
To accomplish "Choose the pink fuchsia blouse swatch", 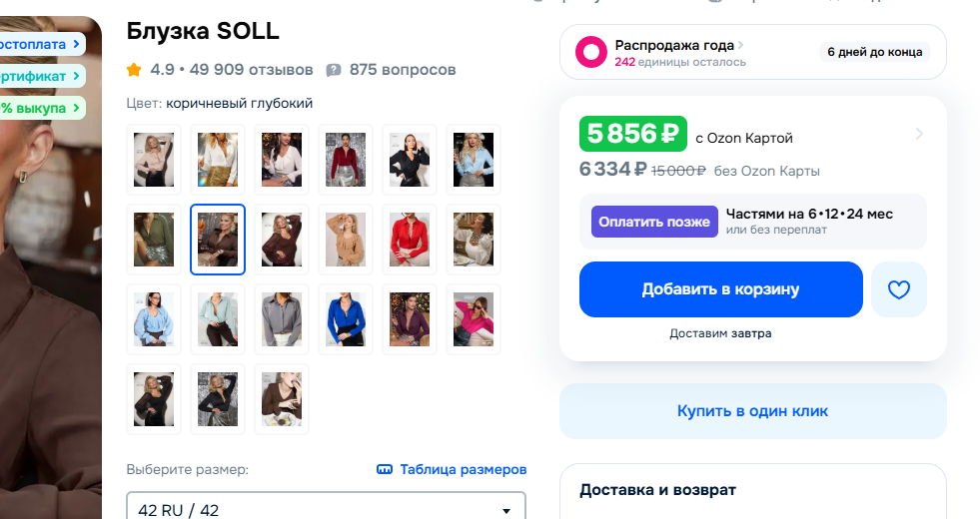I will (474, 319).
